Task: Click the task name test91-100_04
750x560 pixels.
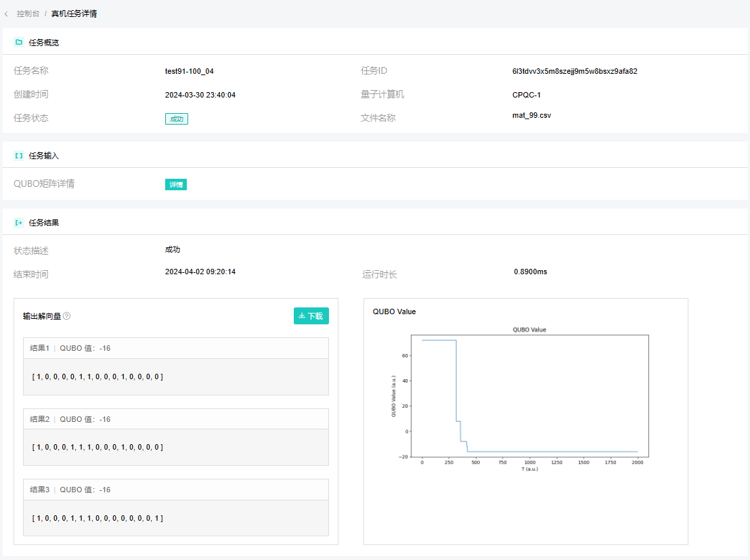Action: click(189, 71)
